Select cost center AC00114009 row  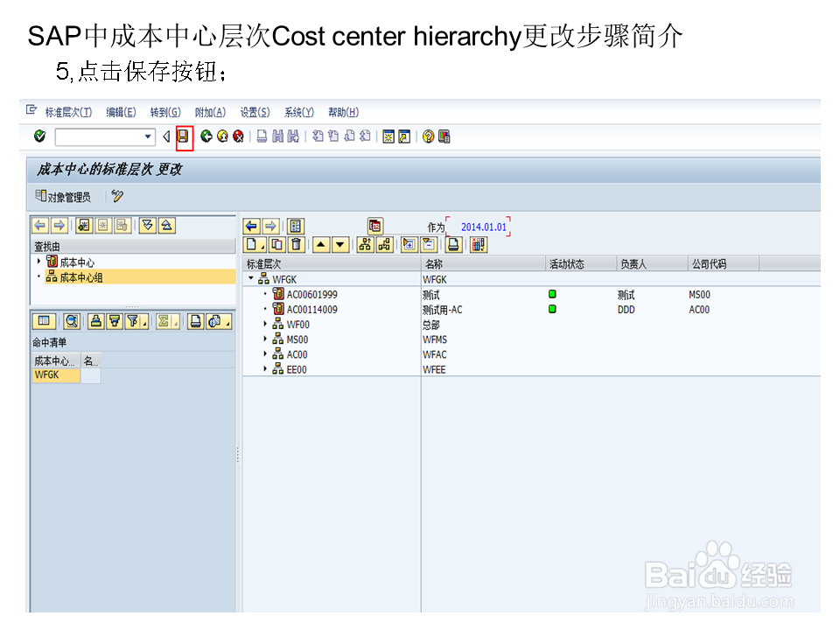pos(311,309)
